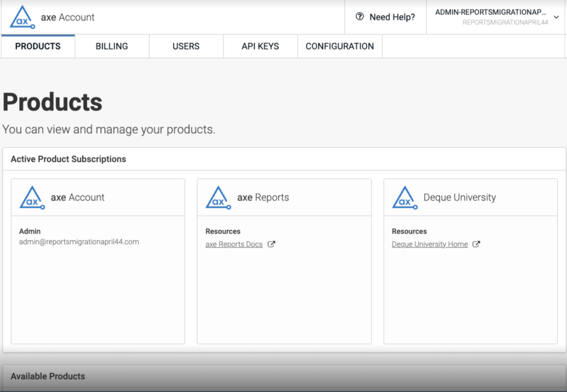Select the Configuration tab

click(x=340, y=46)
